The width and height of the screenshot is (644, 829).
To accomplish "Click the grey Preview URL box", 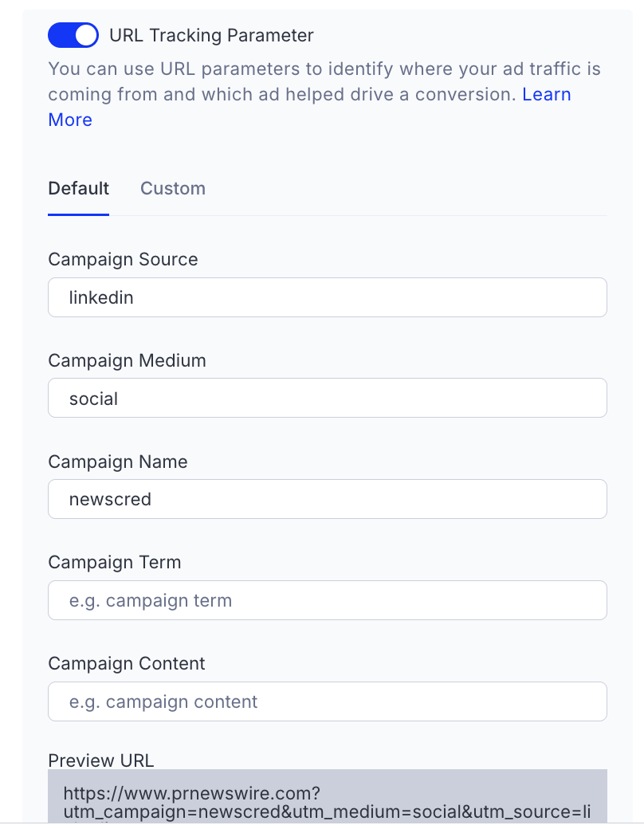I will [x=327, y=796].
